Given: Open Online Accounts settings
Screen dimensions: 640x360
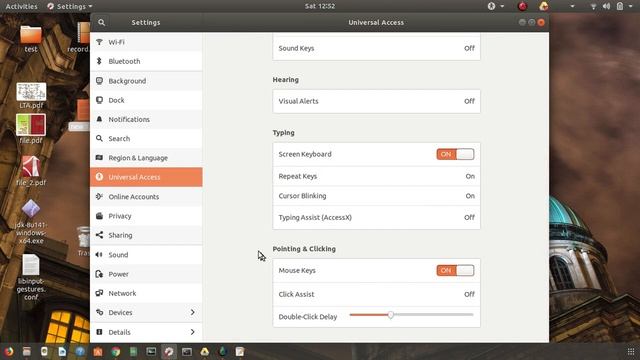Looking at the screenshot, I should pyautogui.click(x=146, y=196).
